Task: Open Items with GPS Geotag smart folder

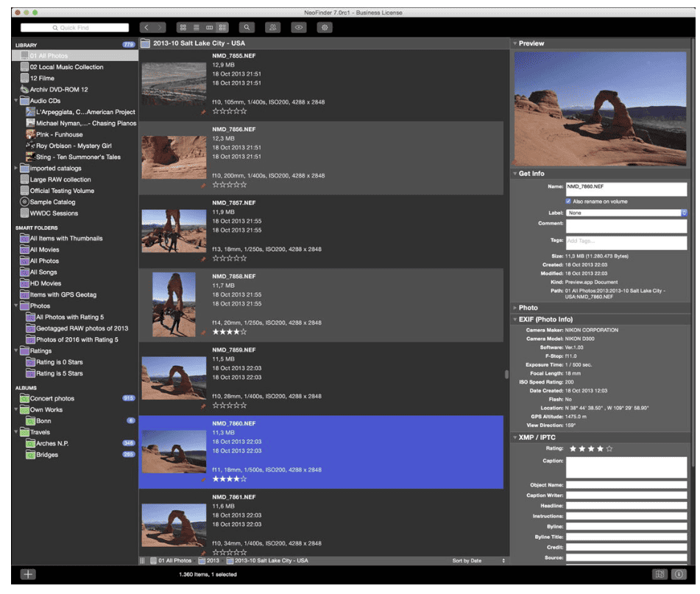Action: [63, 294]
